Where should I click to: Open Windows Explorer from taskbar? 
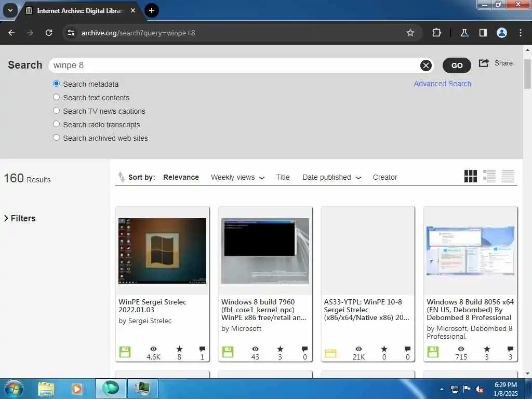click(x=46, y=389)
